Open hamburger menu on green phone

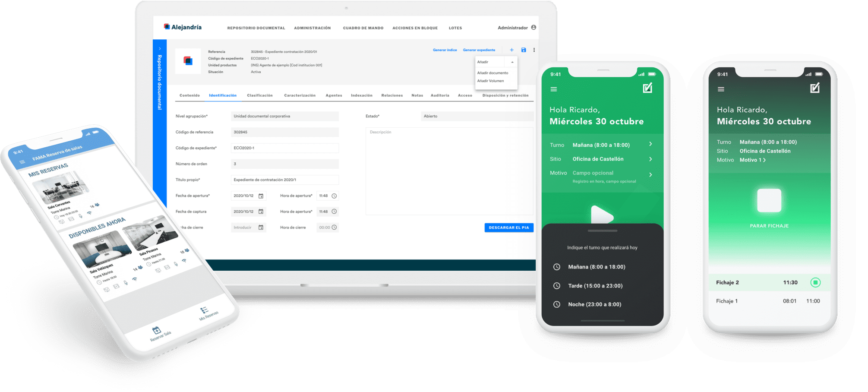tap(554, 89)
